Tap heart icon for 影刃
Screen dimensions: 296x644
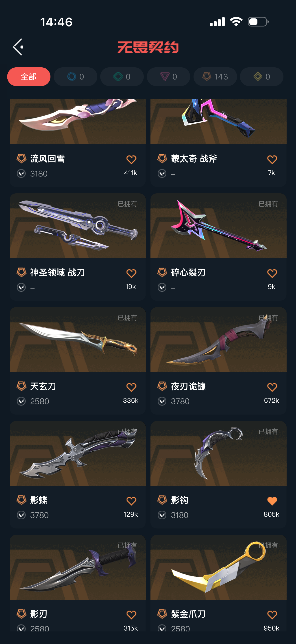[131, 615]
